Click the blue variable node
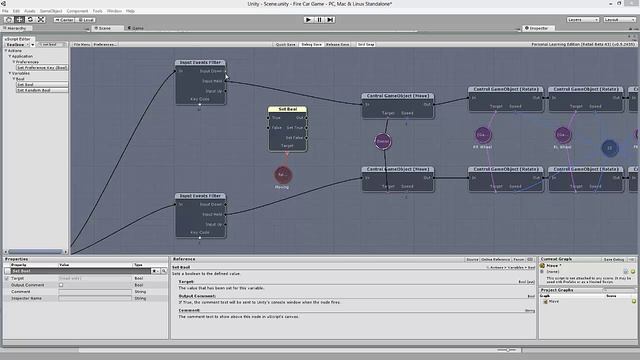The height and width of the screenshot is (360, 640). point(610,148)
